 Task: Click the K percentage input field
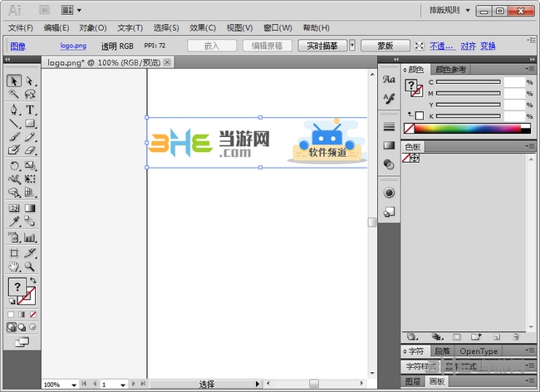coord(514,116)
